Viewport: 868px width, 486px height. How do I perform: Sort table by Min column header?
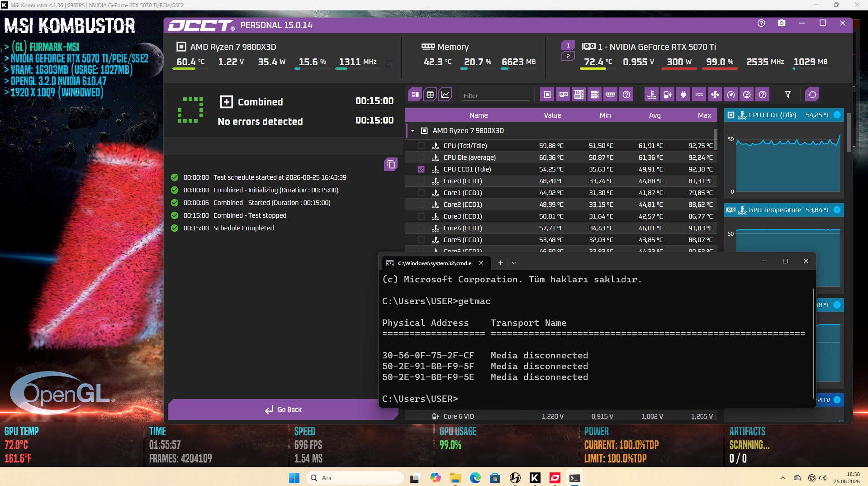(x=605, y=115)
